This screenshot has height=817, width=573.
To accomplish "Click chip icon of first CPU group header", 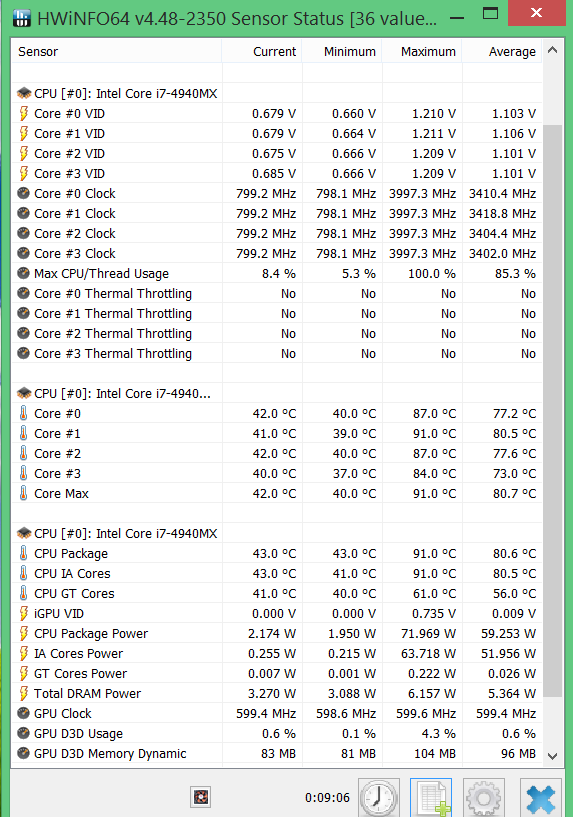I will pyautogui.click(x=24, y=93).
